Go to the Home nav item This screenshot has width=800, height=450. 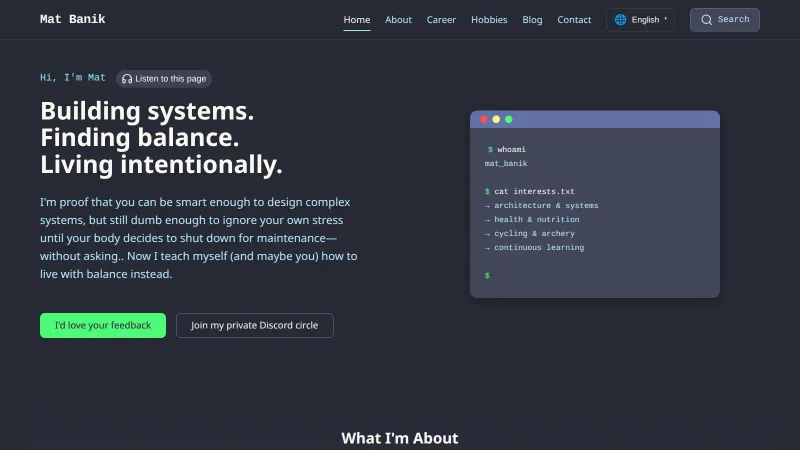357,19
